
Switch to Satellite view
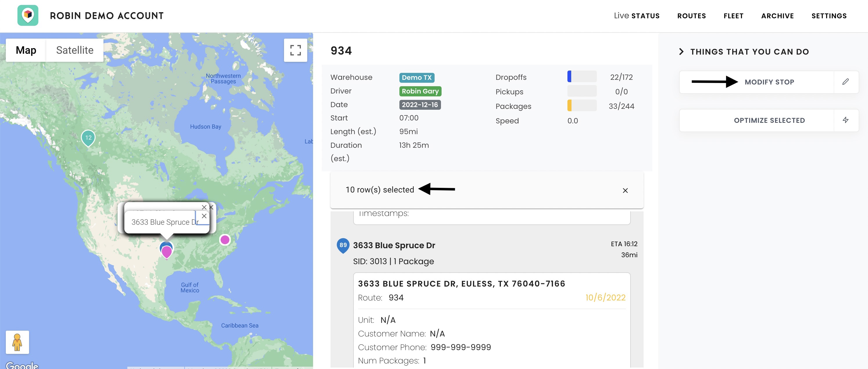pyautogui.click(x=75, y=50)
